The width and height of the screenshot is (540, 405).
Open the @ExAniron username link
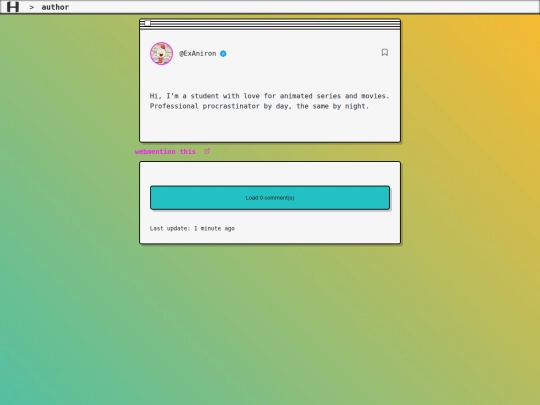(198, 53)
